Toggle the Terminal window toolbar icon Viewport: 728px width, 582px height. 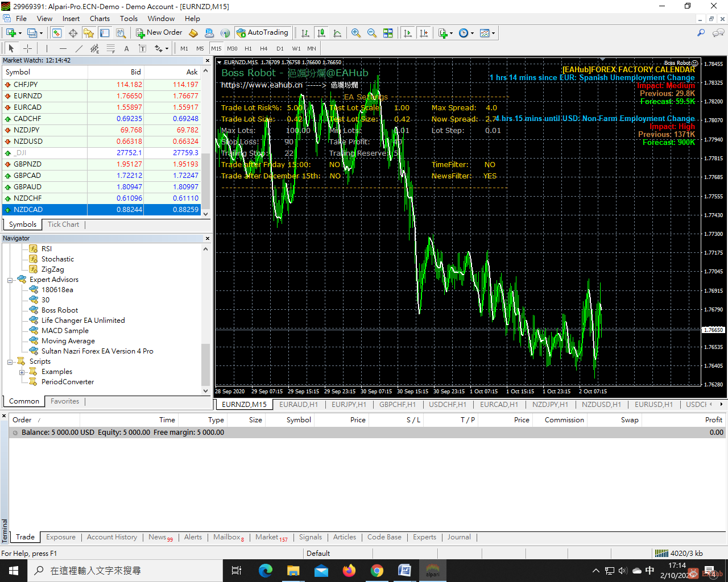point(105,33)
